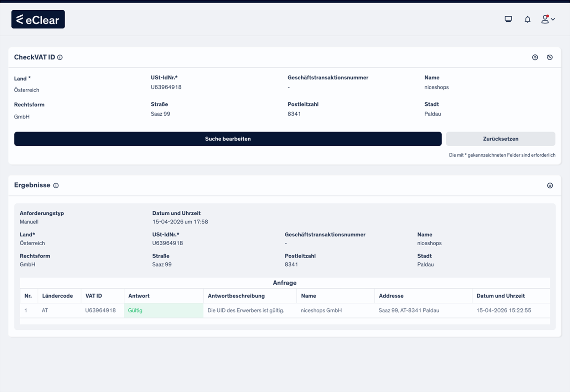
Task: Select the green Gültig result cell
Action: [x=164, y=310]
